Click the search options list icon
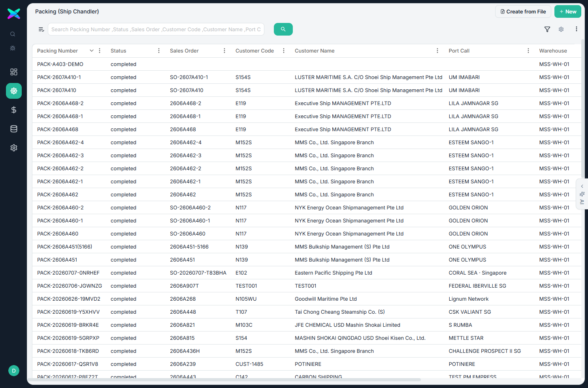The height and width of the screenshot is (388, 588). [x=41, y=29]
